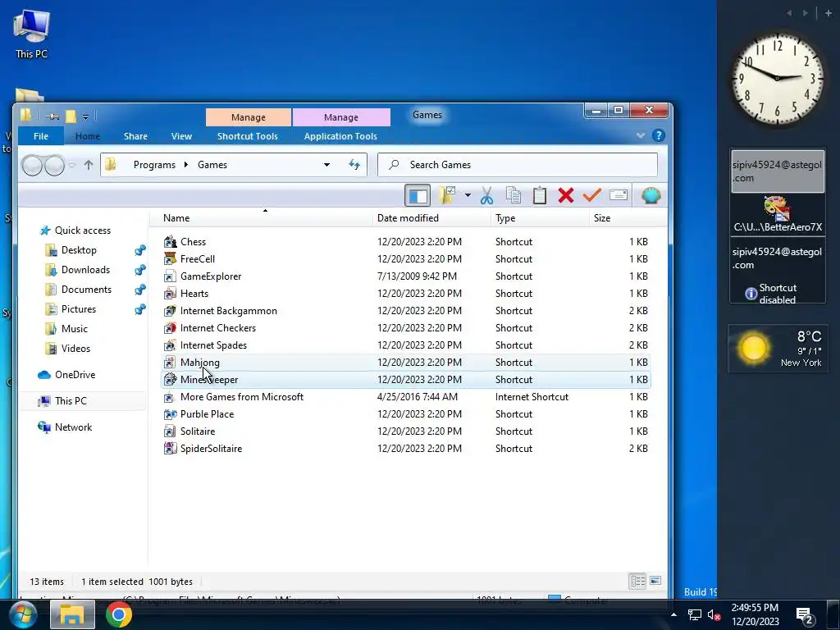Select the Hearts shortcut icon
The height and width of the screenshot is (630, 840).
(x=170, y=294)
